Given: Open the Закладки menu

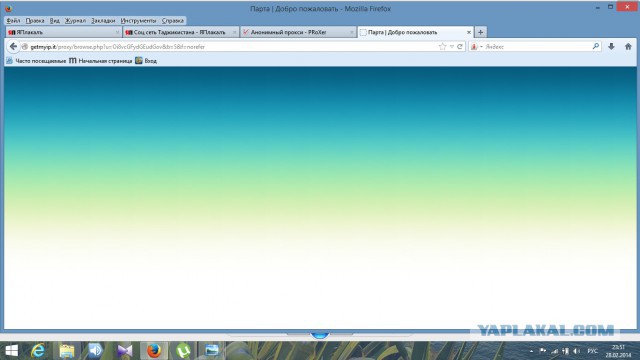Looking at the screenshot, I should click(103, 20).
